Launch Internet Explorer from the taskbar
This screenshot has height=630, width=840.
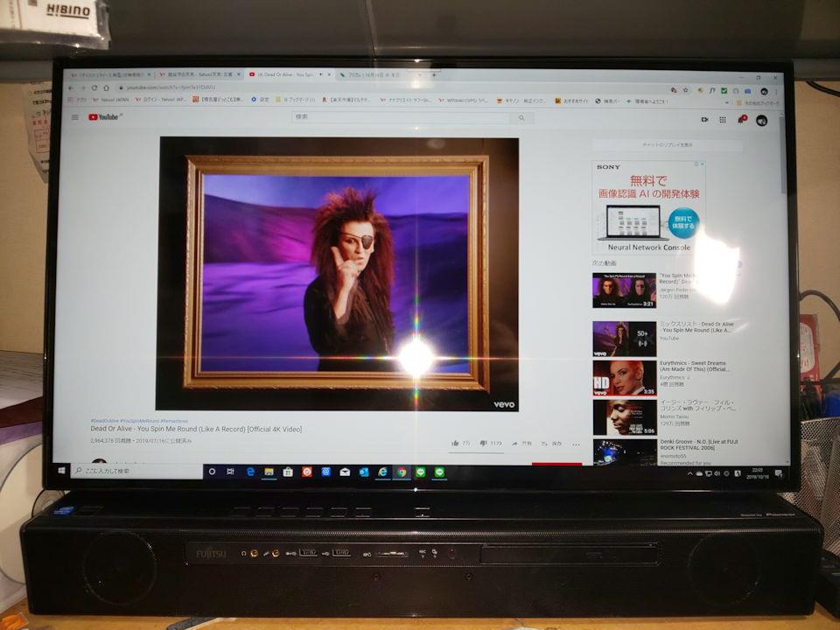point(382,472)
